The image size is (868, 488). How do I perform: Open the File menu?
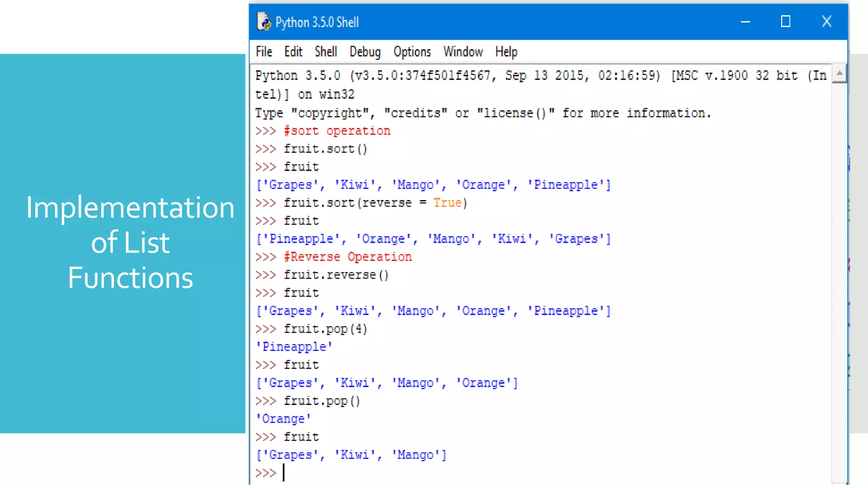264,52
